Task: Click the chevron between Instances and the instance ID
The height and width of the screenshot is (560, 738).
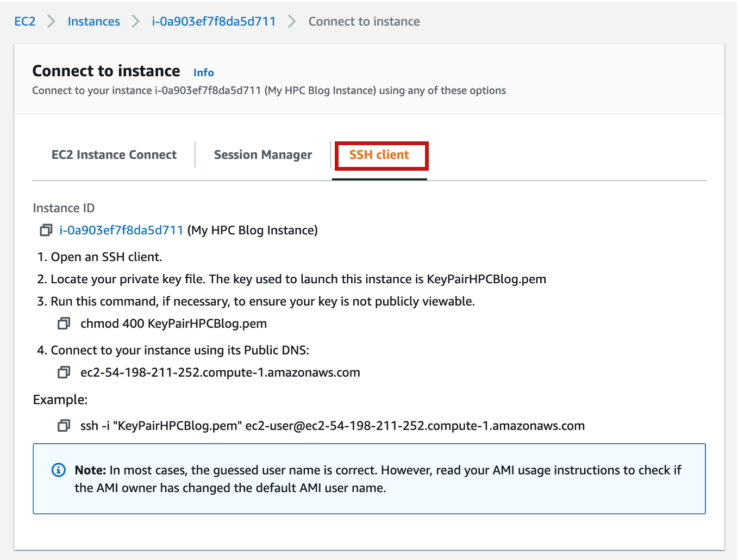Action: pos(135,22)
